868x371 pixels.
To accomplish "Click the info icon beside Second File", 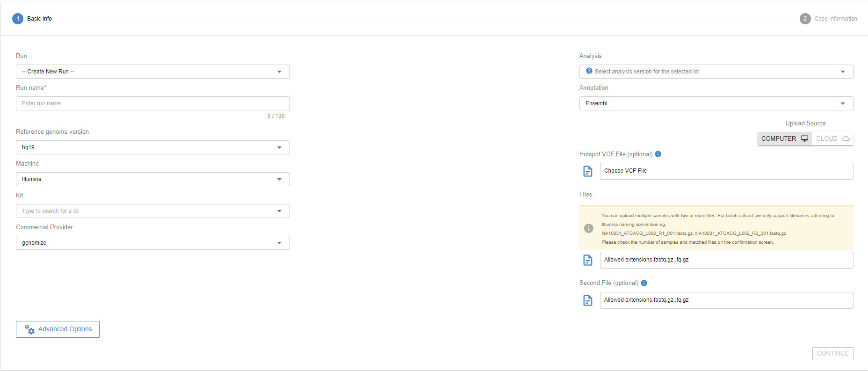I will coord(644,283).
